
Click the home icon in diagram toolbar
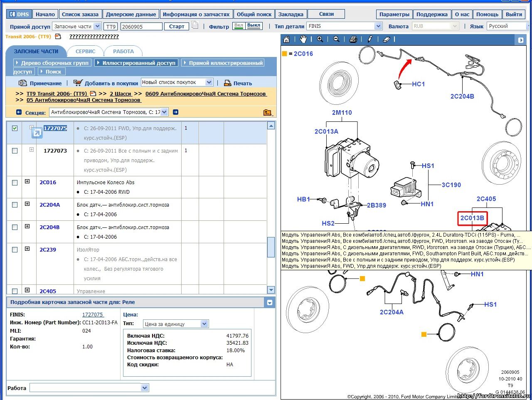286,40
